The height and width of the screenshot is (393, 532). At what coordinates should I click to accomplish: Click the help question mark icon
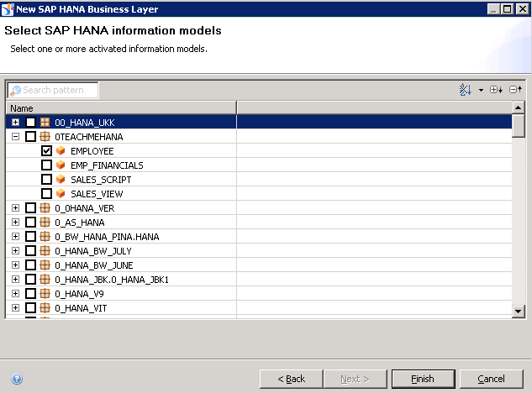17,379
